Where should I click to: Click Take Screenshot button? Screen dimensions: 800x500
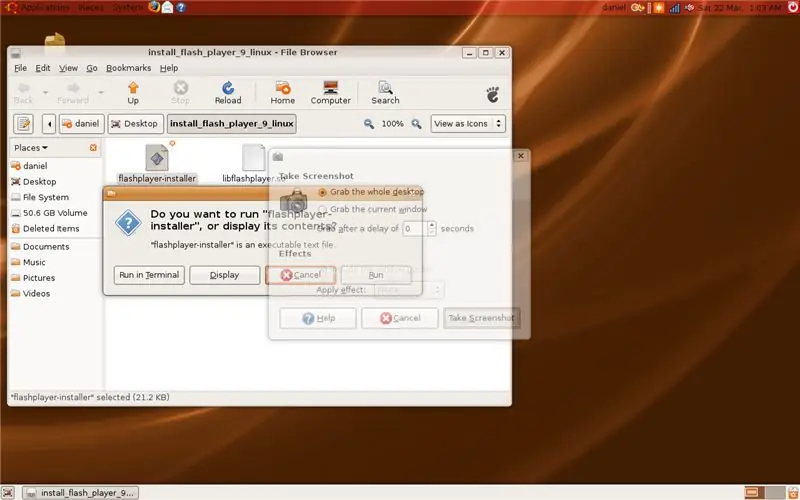pyautogui.click(x=482, y=318)
